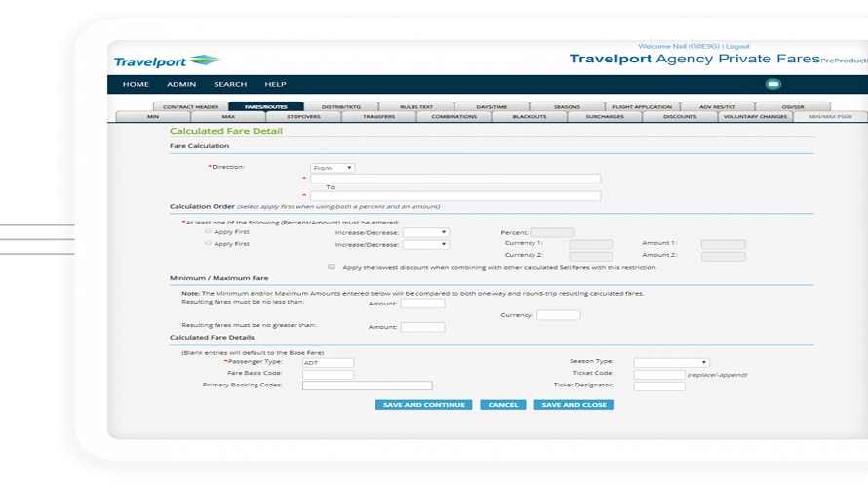Click the Logout link
This screenshot has height=488, width=868.
click(737, 47)
